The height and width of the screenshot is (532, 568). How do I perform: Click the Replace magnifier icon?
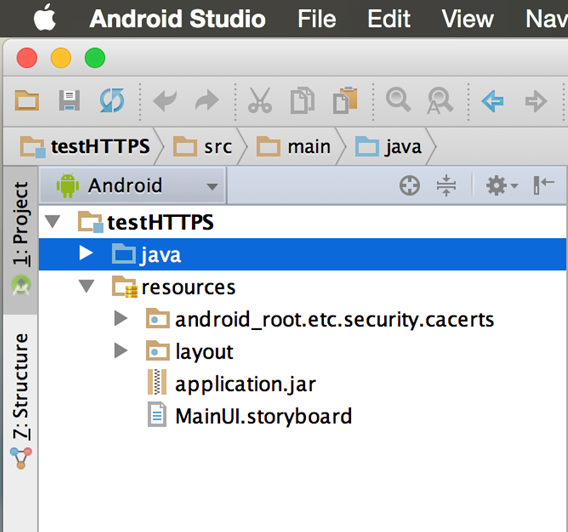(x=440, y=100)
